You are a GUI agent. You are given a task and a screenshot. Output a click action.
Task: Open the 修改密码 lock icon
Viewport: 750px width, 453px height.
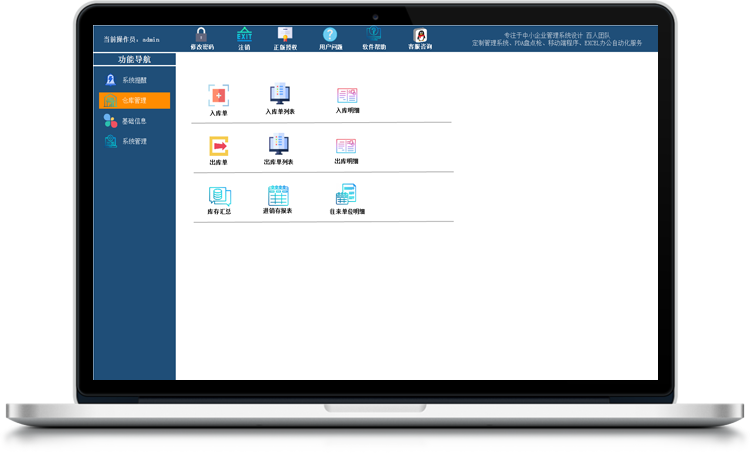point(201,34)
